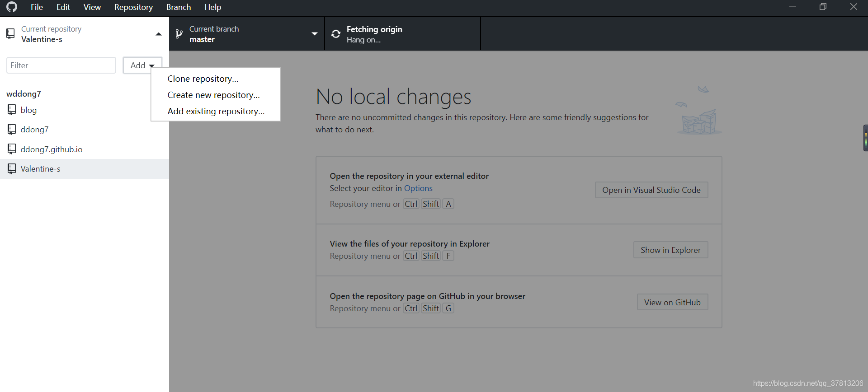This screenshot has width=868, height=392.
Task: Click the View on GitHub button
Action: click(672, 303)
